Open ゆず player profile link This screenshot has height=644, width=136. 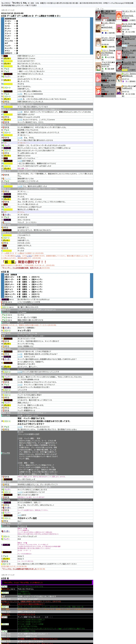click(108, 75)
